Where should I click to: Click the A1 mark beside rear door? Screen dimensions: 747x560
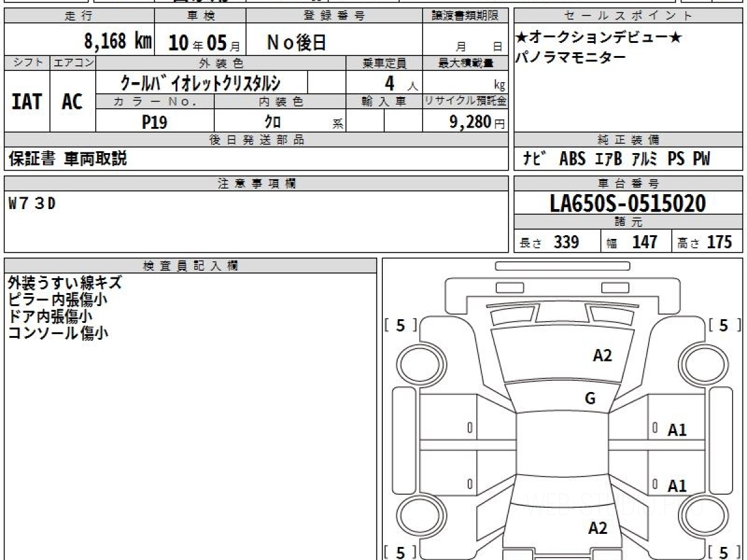[x=677, y=486]
